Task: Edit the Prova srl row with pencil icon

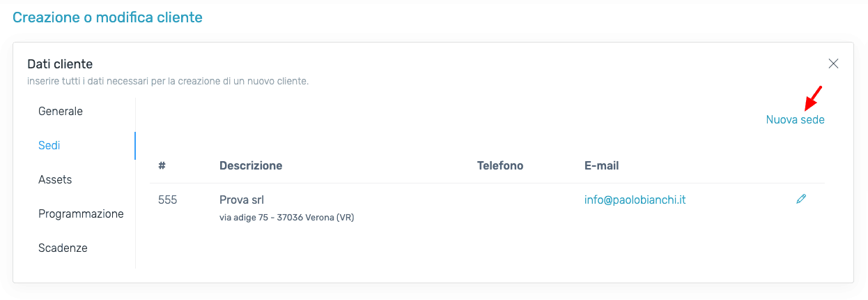Action: (x=801, y=200)
